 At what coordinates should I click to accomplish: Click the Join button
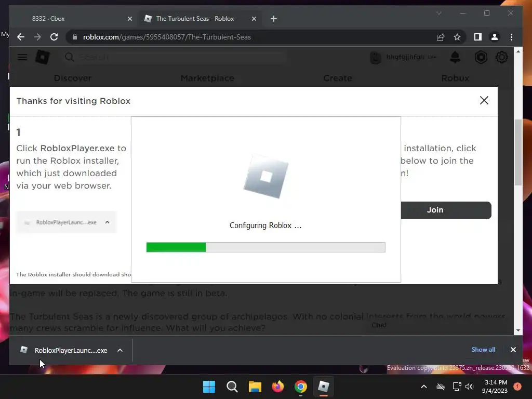coord(446,210)
